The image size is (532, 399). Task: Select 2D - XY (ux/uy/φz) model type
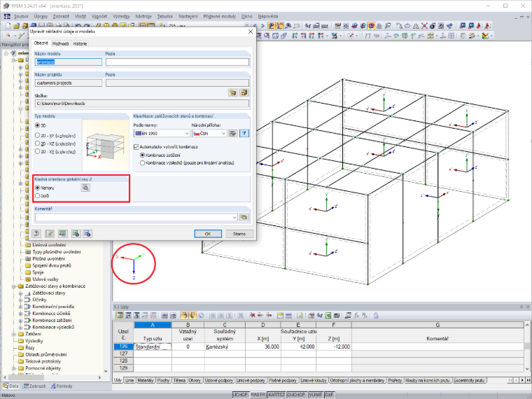38,152
